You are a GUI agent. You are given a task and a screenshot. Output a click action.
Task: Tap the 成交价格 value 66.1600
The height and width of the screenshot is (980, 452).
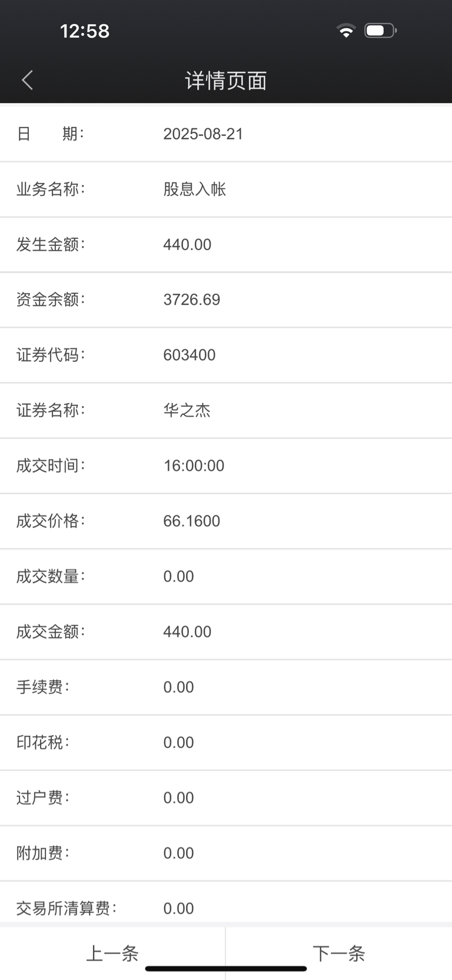pos(192,521)
